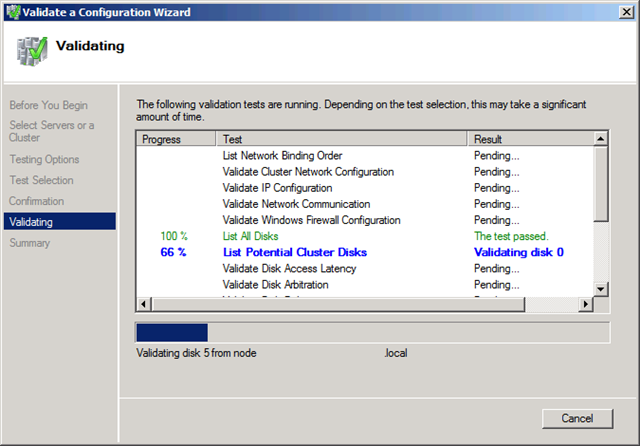This screenshot has height=446, width=640.
Task: Click Pending result for Validate IP Configuration
Action: tap(497, 188)
